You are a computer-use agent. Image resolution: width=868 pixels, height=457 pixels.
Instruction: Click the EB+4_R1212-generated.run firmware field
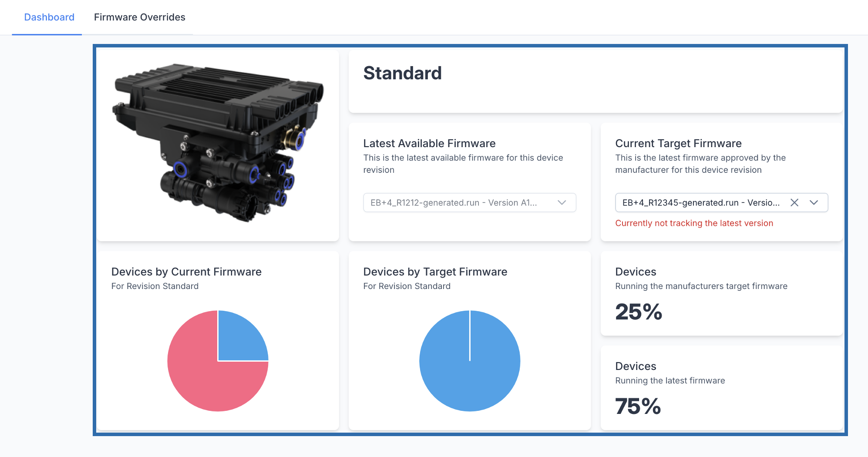click(453, 203)
